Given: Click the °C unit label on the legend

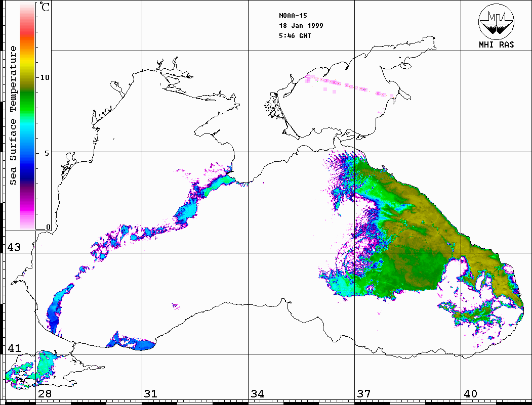Looking at the screenshot, I should 45,7.
